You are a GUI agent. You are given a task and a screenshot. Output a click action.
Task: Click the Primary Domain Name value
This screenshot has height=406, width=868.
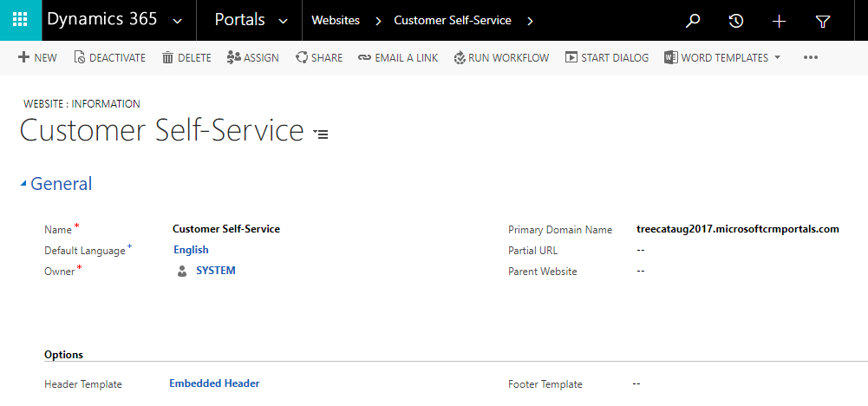(738, 229)
